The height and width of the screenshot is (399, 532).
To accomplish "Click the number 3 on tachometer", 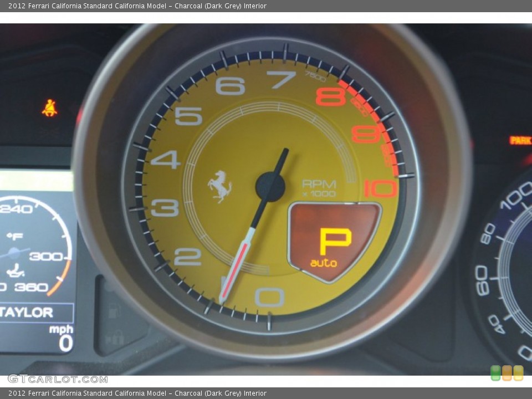I will point(165,208).
